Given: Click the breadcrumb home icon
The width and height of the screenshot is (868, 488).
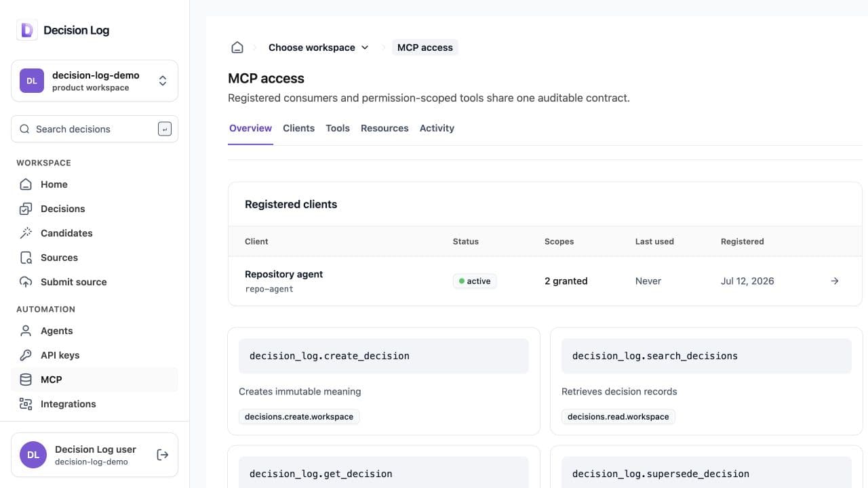Looking at the screenshot, I should point(237,47).
